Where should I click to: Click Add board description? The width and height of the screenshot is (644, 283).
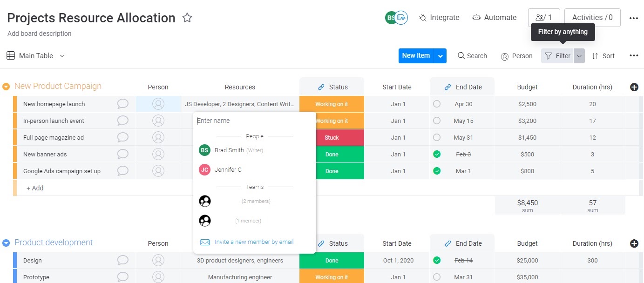coord(40,34)
